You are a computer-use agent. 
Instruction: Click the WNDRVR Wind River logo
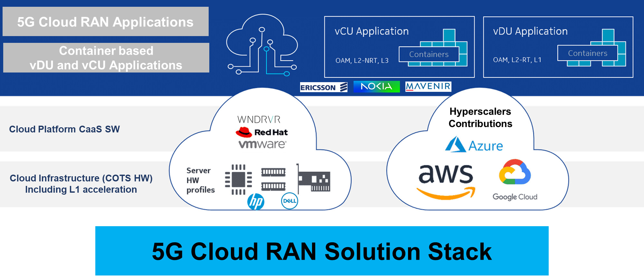point(259,120)
